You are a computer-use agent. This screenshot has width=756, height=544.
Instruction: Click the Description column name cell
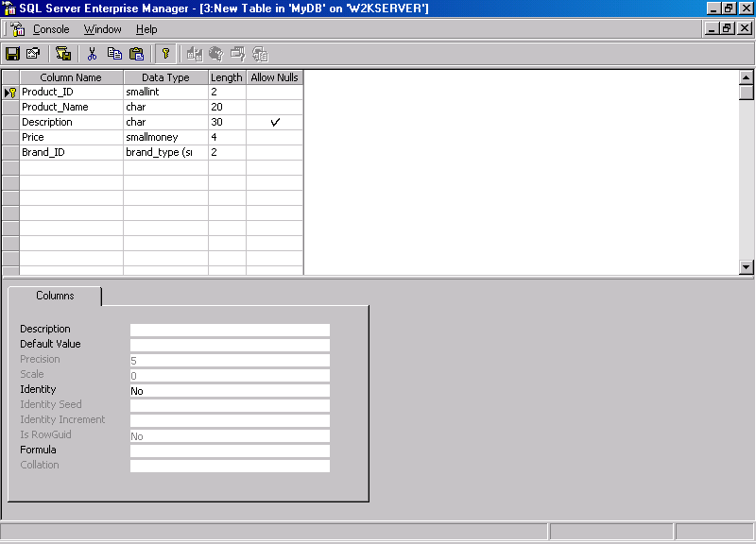(72, 122)
